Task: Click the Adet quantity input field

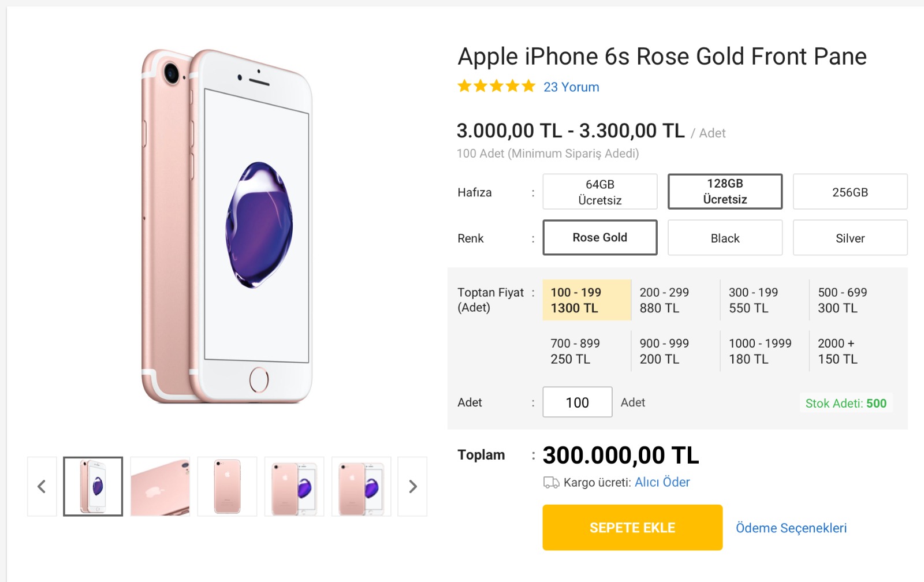Action: pyautogui.click(x=577, y=402)
